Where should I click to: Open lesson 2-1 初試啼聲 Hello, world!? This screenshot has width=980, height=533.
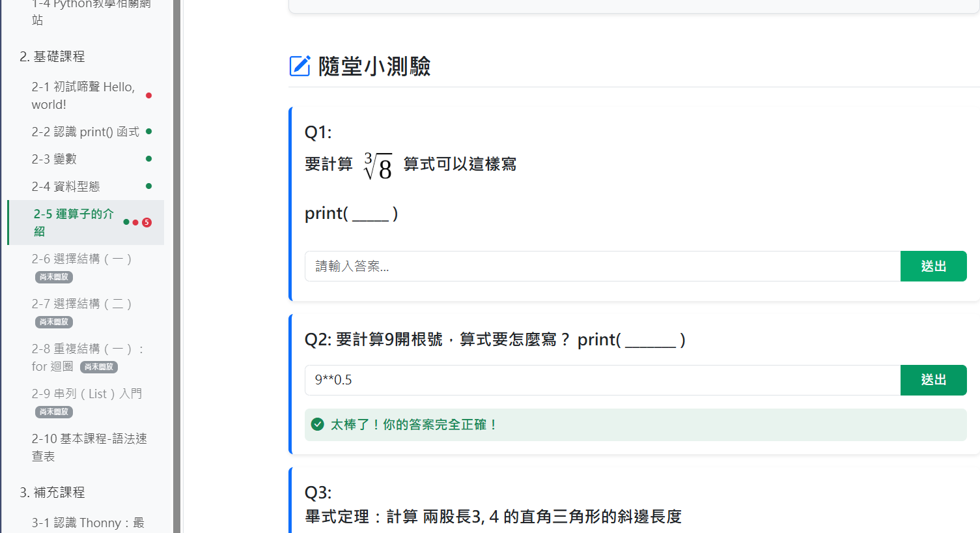coord(83,96)
